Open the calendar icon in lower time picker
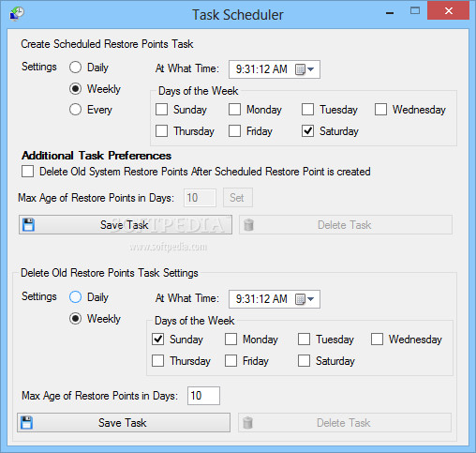The height and width of the screenshot is (453, 476). [300, 299]
